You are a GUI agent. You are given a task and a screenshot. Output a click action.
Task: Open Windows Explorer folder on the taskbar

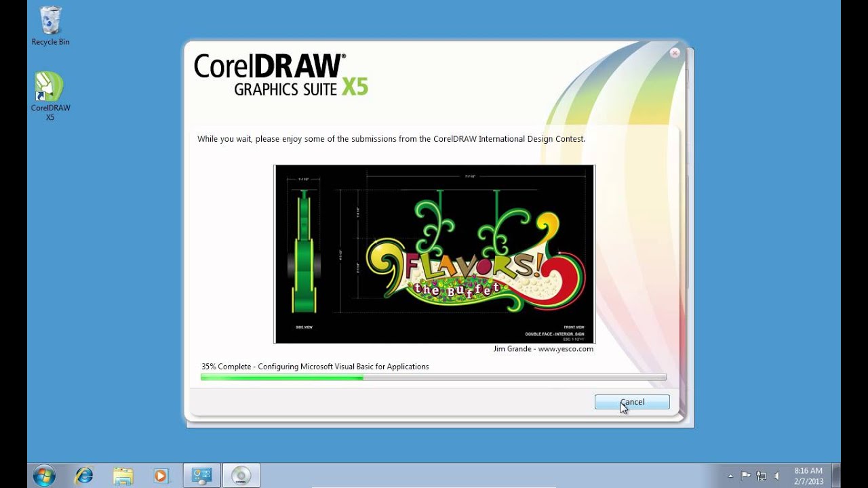coord(123,475)
